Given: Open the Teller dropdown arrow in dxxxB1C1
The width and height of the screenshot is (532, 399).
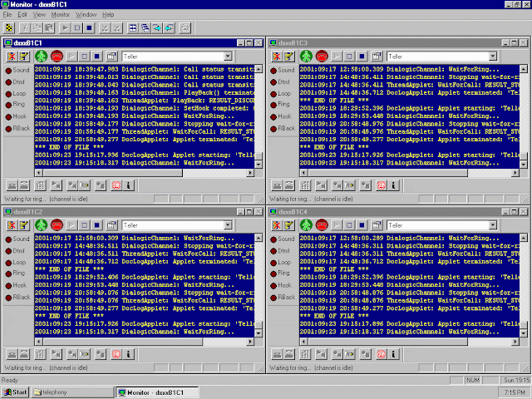Looking at the screenshot, I should click(x=228, y=56).
